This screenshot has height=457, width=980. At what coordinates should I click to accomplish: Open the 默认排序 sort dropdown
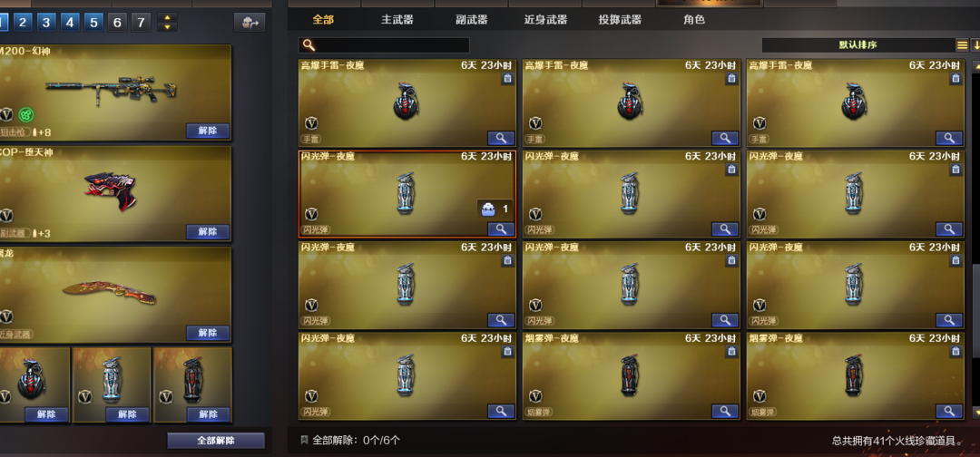(x=857, y=45)
